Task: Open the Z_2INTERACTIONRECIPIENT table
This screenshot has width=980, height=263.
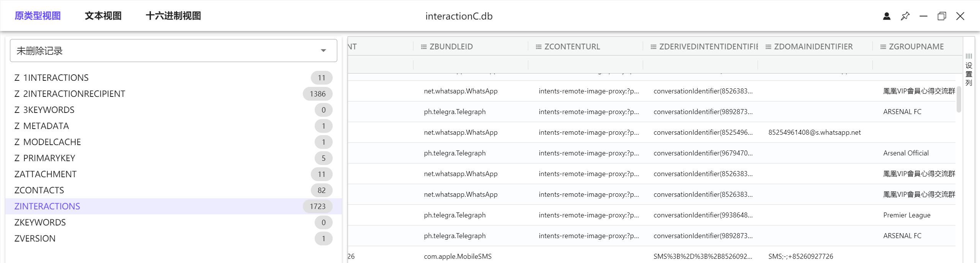Action: [x=70, y=94]
